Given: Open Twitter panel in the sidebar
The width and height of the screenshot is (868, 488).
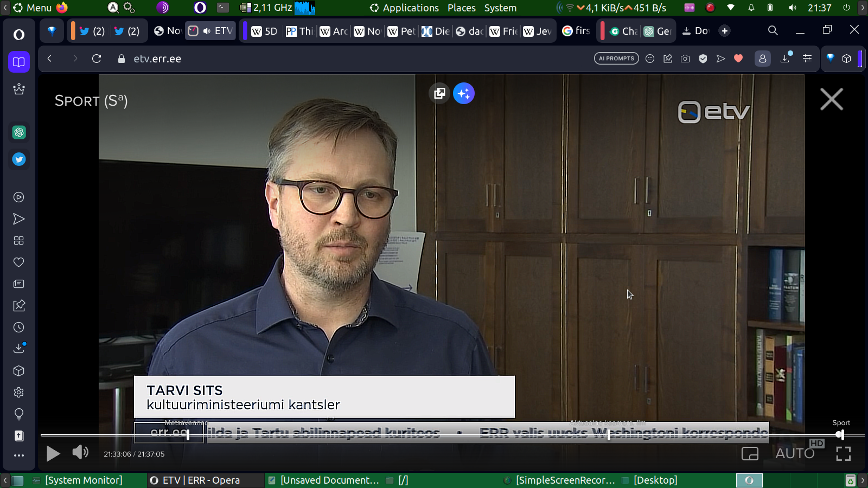Looking at the screenshot, I should click(x=19, y=159).
